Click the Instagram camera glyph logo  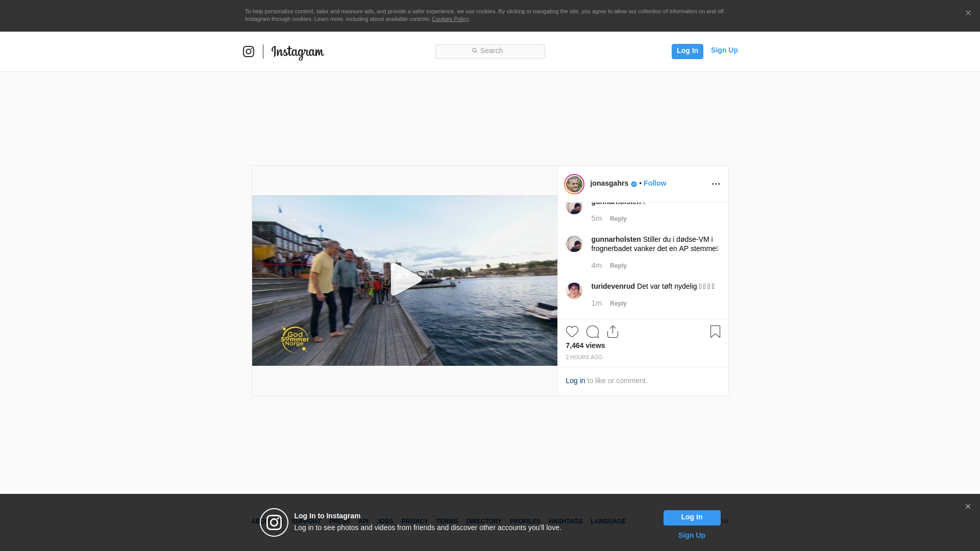click(249, 52)
